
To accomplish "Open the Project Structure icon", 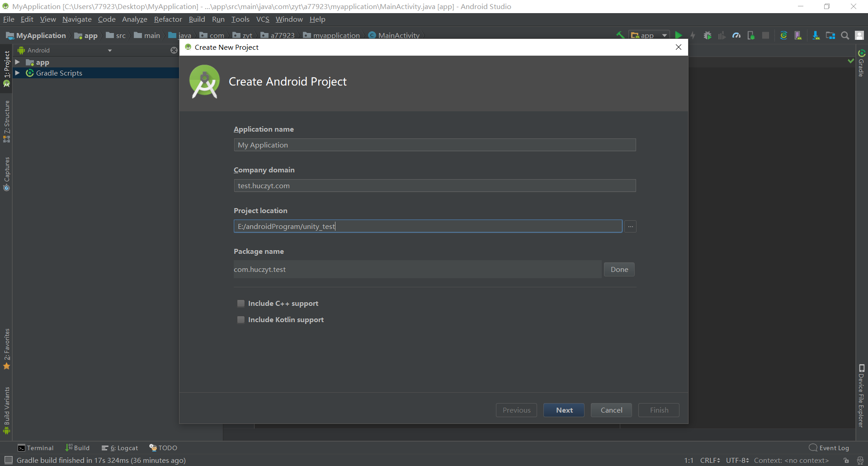I will pyautogui.click(x=830, y=35).
